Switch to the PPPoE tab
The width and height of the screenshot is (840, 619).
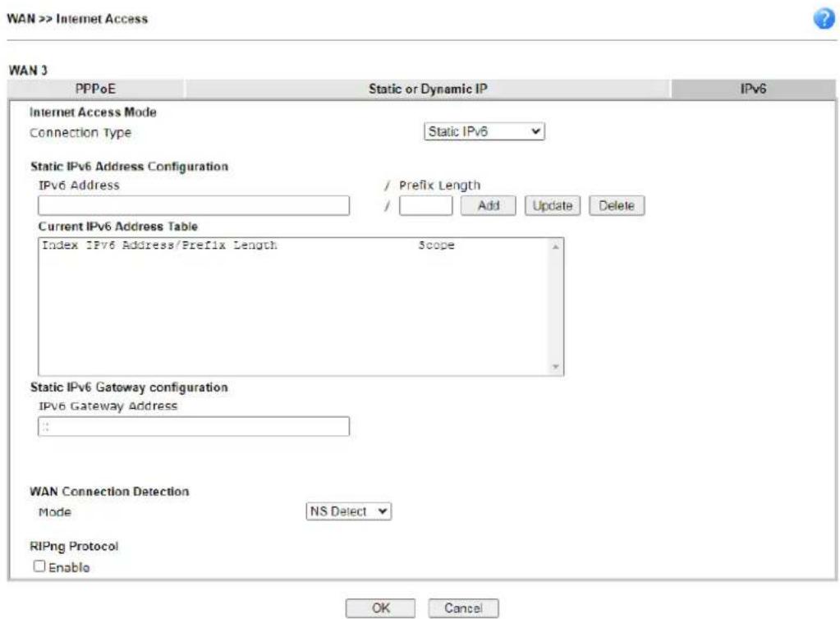tap(96, 89)
